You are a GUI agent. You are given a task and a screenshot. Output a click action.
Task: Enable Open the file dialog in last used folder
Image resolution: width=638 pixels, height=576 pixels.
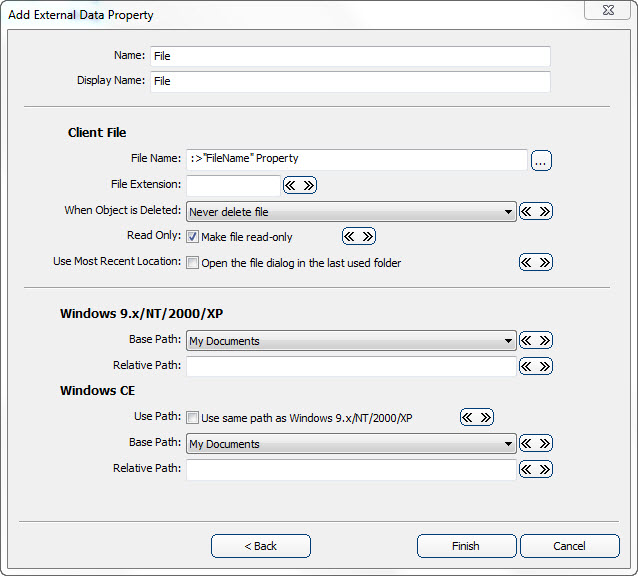pos(193,263)
